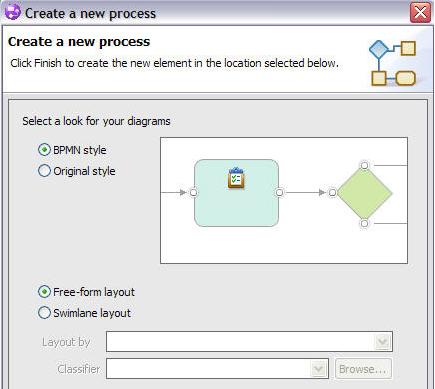Click the clipboard checklist task icon
The width and height of the screenshot is (435, 389).
(236, 178)
